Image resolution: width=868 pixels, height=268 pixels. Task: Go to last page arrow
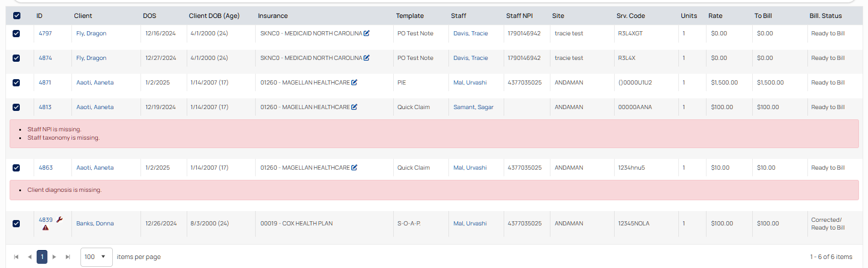coord(67,257)
